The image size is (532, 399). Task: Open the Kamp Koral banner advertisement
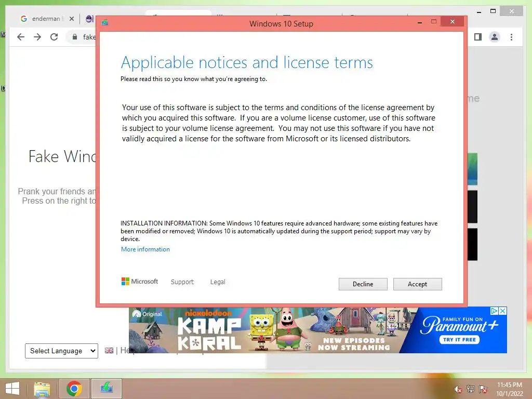[x=318, y=330]
